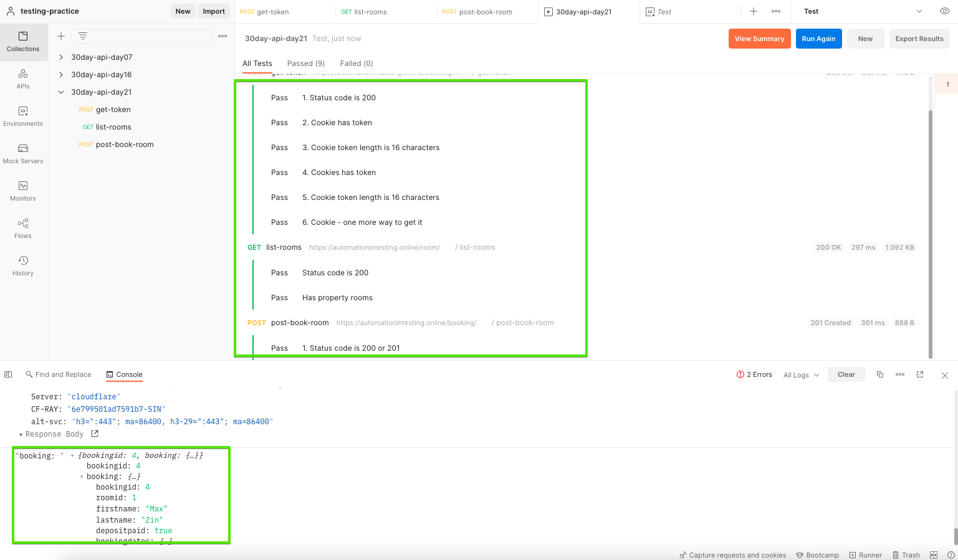Close the console panel

[945, 375]
